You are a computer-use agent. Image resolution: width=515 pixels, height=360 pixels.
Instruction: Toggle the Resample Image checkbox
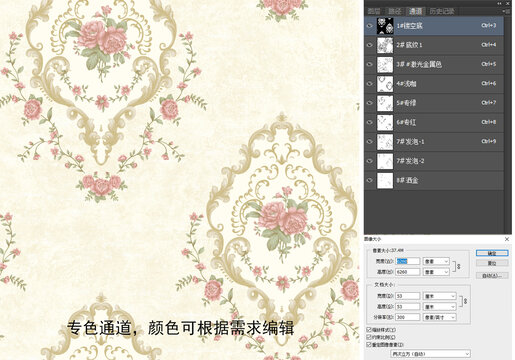[x=369, y=344]
